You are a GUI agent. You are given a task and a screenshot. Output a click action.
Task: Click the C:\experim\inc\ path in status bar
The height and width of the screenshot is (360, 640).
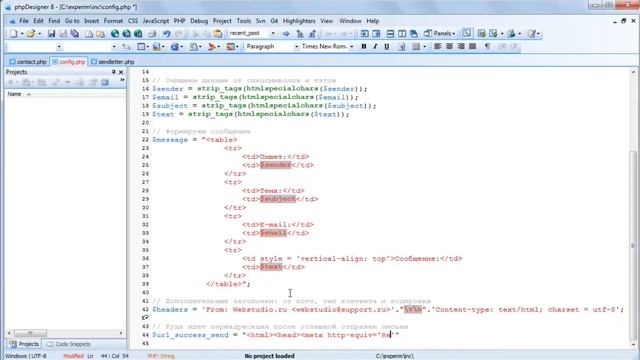pyautogui.click(x=395, y=356)
